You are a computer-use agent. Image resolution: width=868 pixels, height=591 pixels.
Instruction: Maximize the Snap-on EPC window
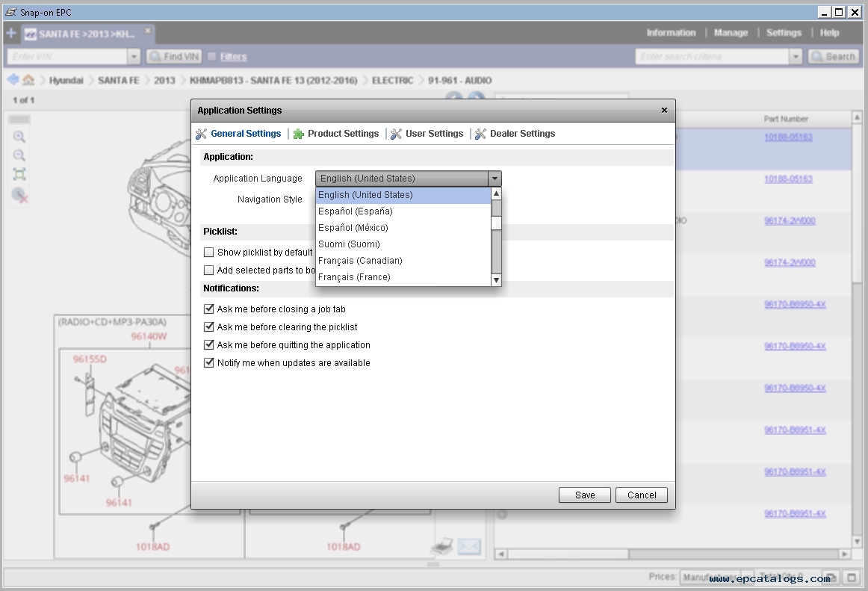[839, 12]
